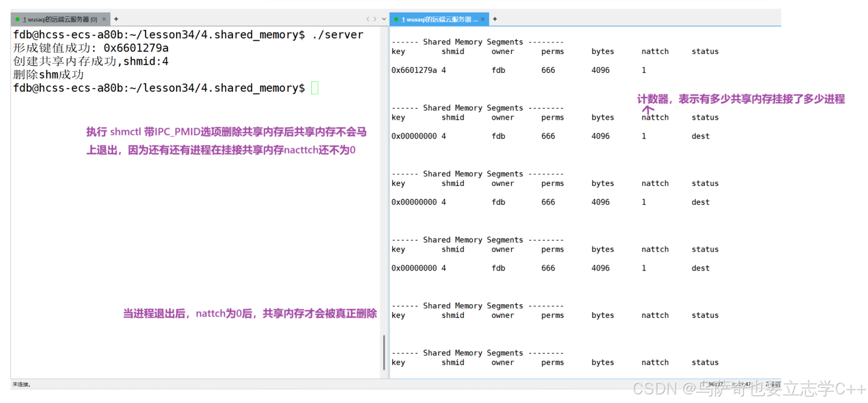Select the line 创建共享内存成功,shmid:4
The width and height of the screenshot is (868, 403).
tap(91, 61)
